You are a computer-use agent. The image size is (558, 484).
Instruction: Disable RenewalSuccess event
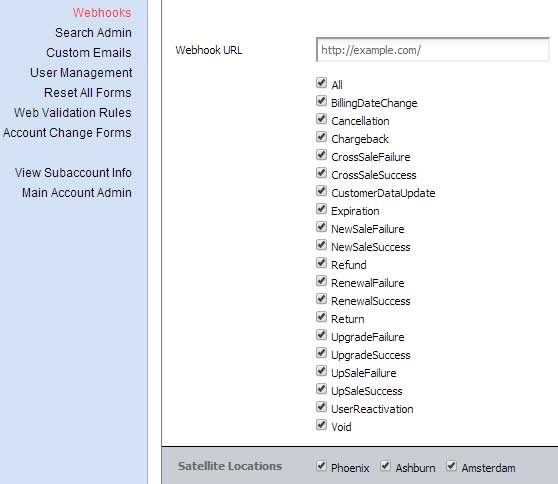pos(321,299)
